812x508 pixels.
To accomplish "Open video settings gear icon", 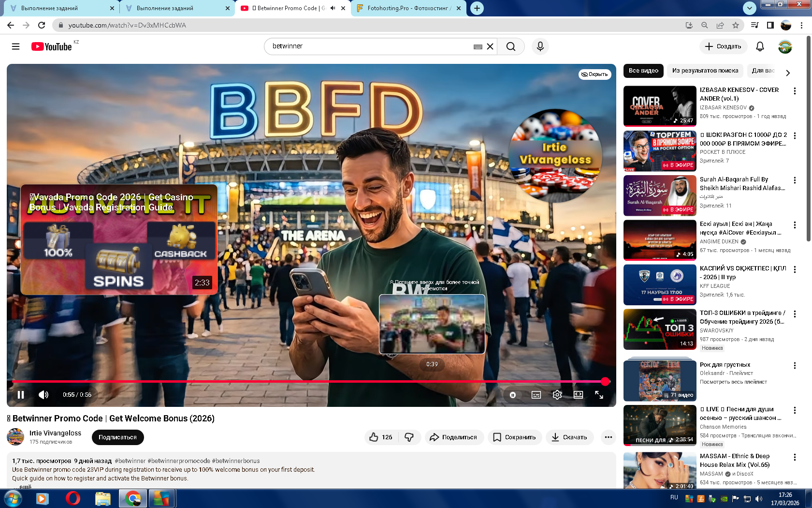I will 557,395.
